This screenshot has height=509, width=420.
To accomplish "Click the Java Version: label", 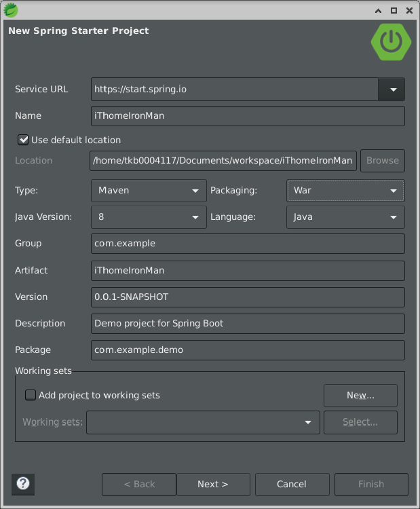I will tap(43, 217).
